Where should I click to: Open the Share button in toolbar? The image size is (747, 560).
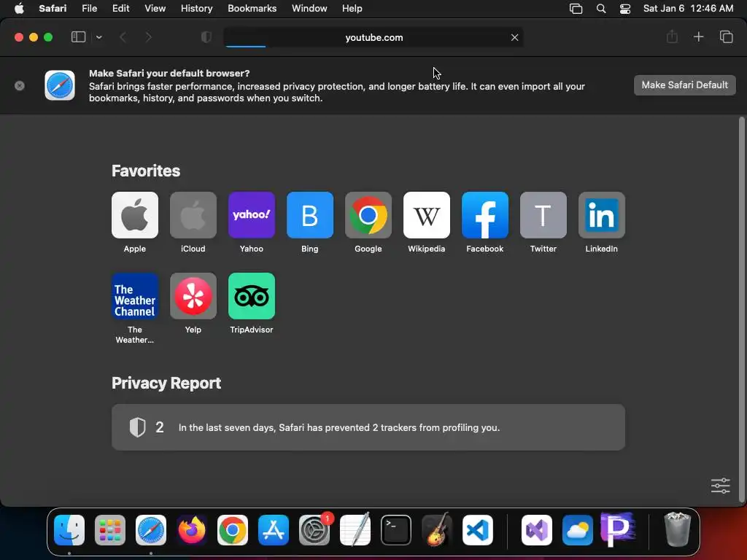tap(672, 36)
